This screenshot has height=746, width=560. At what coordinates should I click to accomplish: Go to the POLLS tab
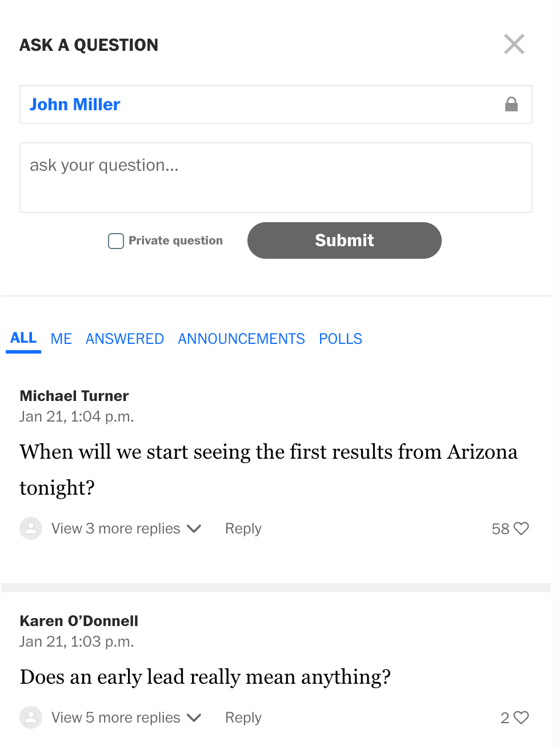(x=341, y=339)
